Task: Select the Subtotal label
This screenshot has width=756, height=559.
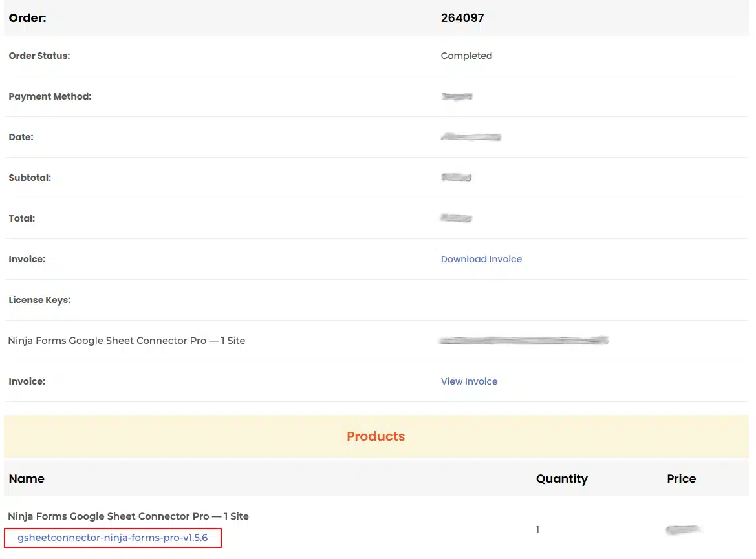Action: [30, 178]
